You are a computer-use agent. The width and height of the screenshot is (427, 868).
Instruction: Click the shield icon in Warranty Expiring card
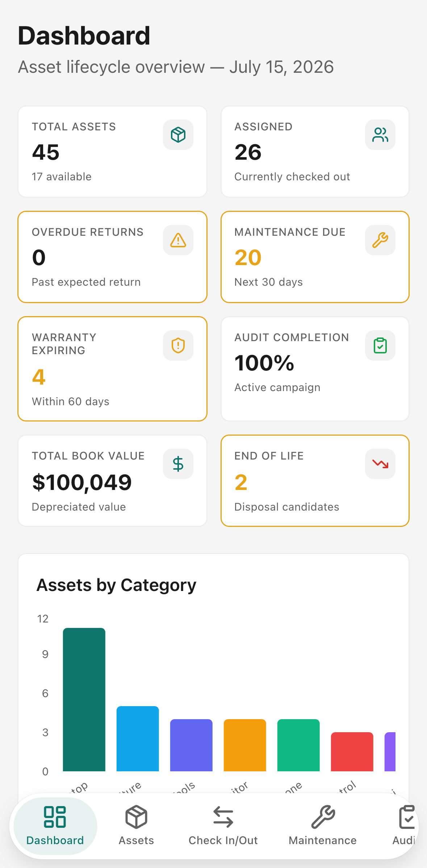tap(178, 345)
